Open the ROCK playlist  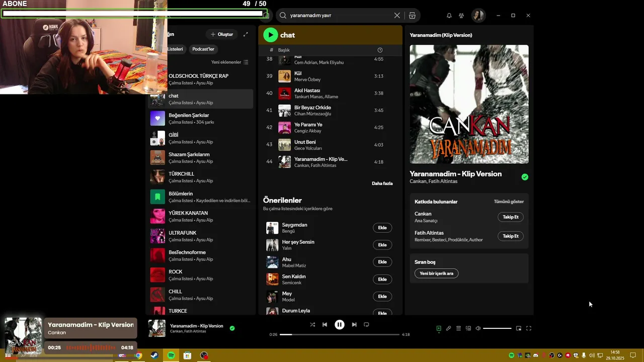tap(201, 275)
